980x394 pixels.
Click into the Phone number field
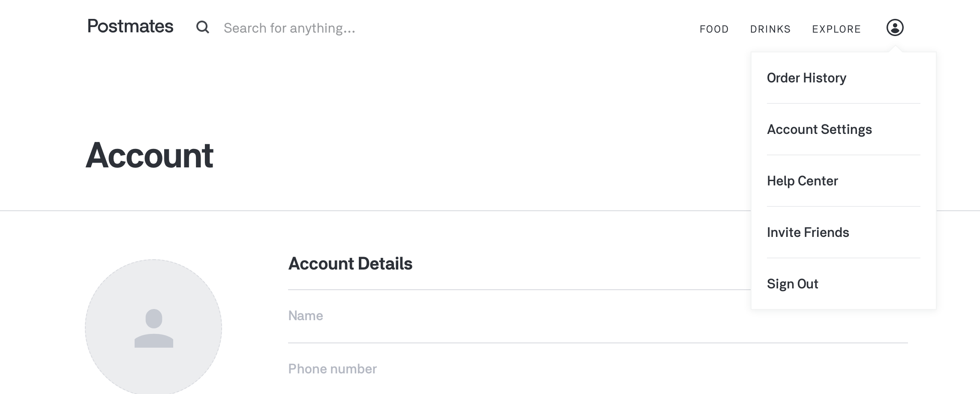598,369
